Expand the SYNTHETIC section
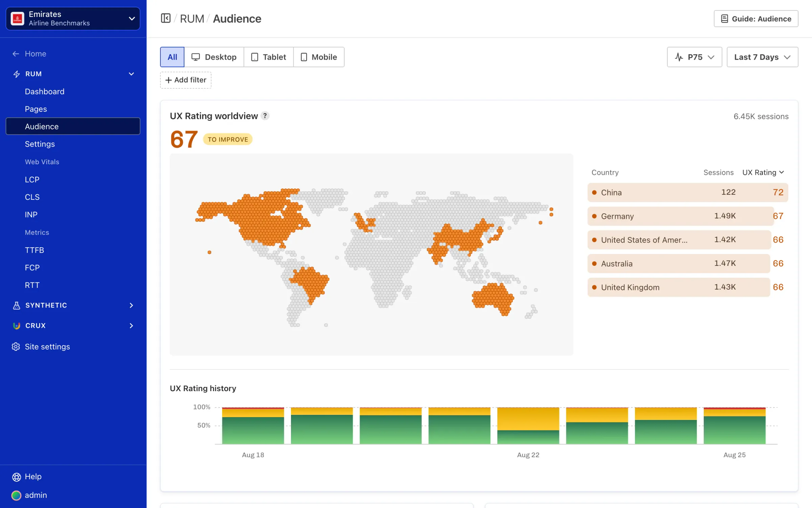This screenshot has width=812, height=508. pyautogui.click(x=73, y=305)
